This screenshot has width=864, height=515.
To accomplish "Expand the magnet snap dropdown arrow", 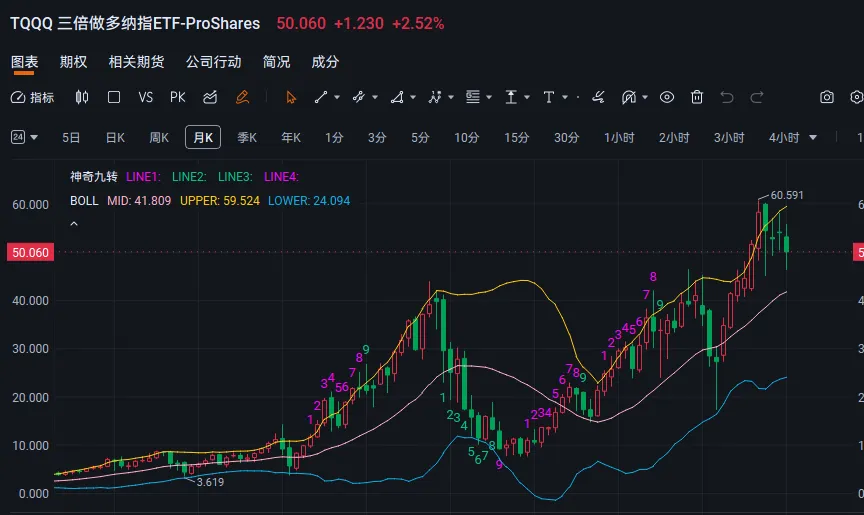I will click(645, 97).
